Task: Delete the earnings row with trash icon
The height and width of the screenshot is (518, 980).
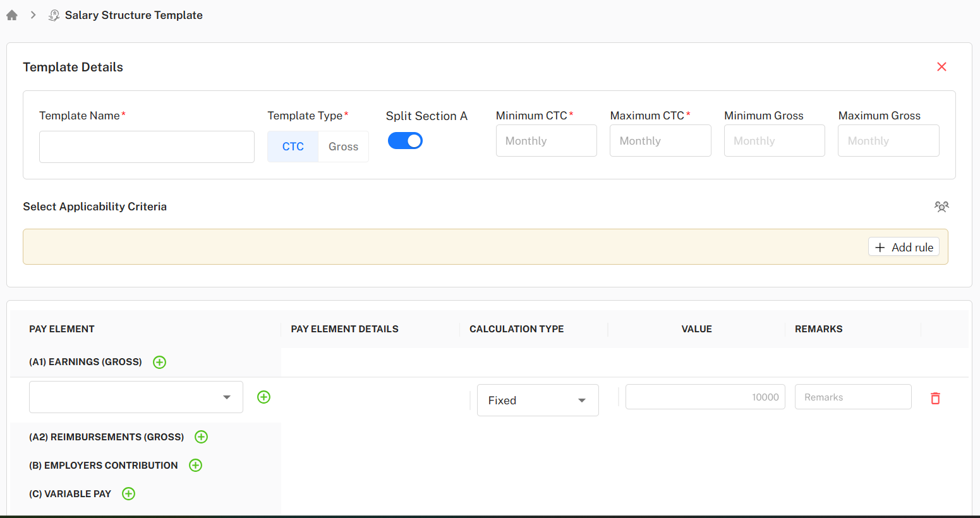Action: [935, 398]
